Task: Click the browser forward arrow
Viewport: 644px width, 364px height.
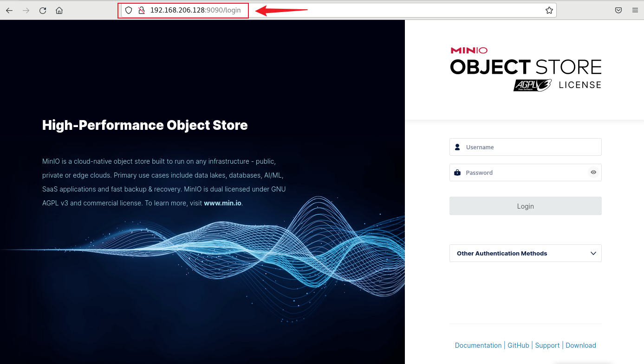Action: pyautogui.click(x=26, y=10)
